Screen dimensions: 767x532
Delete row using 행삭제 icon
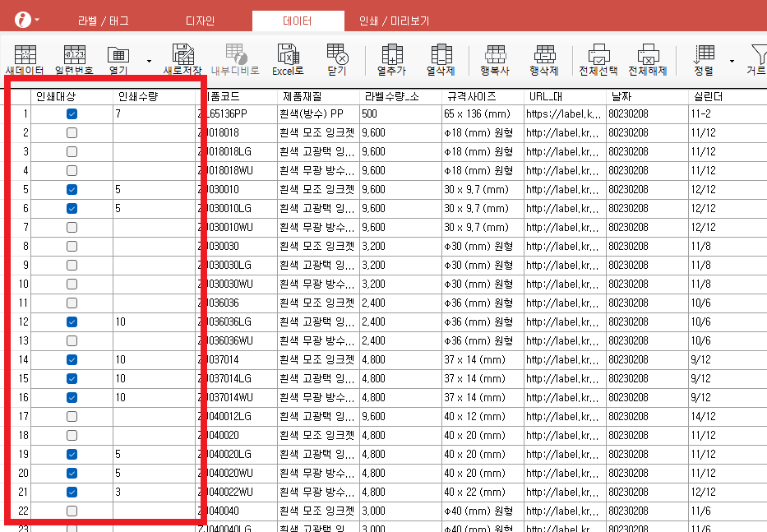coord(543,59)
